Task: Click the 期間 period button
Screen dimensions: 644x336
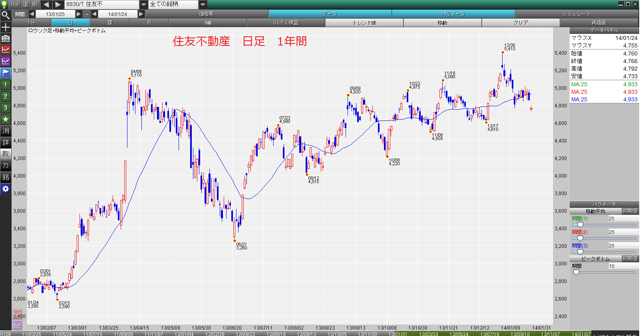Action: tap(20, 14)
